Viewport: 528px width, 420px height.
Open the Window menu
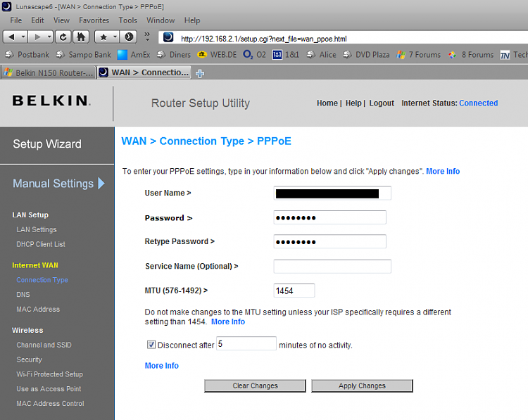(161, 20)
